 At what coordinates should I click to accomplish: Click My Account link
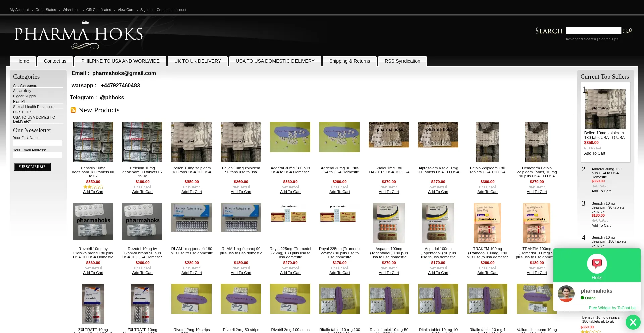tap(19, 10)
